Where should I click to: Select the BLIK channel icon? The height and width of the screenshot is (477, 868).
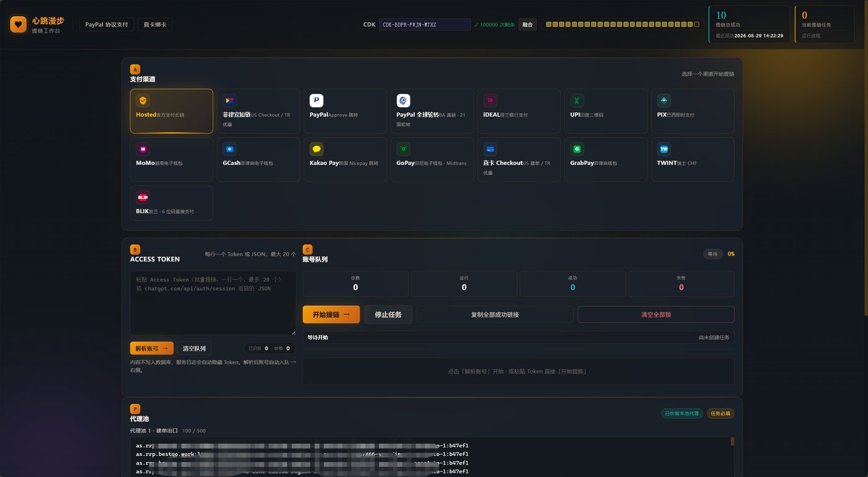(143, 197)
